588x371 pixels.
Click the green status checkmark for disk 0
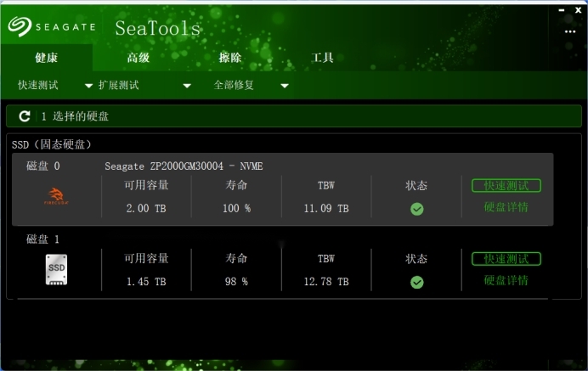416,209
